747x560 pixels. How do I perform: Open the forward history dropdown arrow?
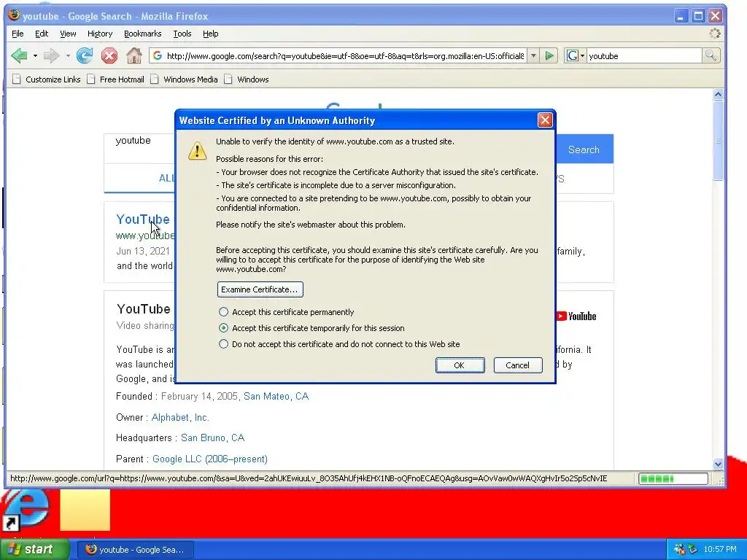coord(68,55)
